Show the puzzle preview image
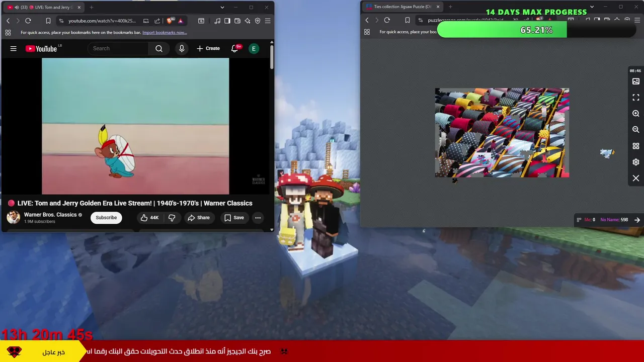 tap(636, 81)
